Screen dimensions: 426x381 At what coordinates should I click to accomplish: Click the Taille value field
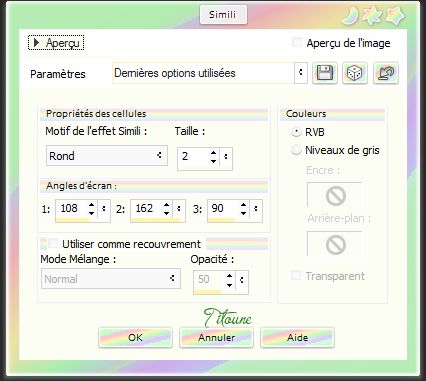193,156
